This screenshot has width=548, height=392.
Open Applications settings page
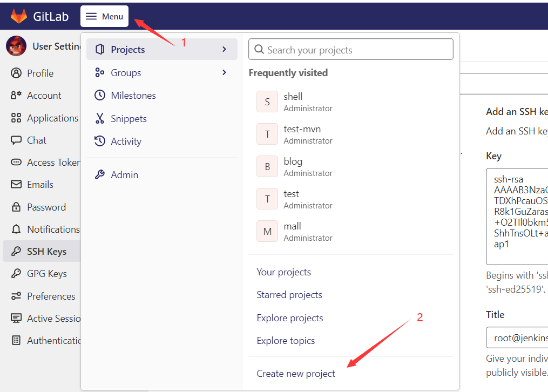(x=53, y=118)
